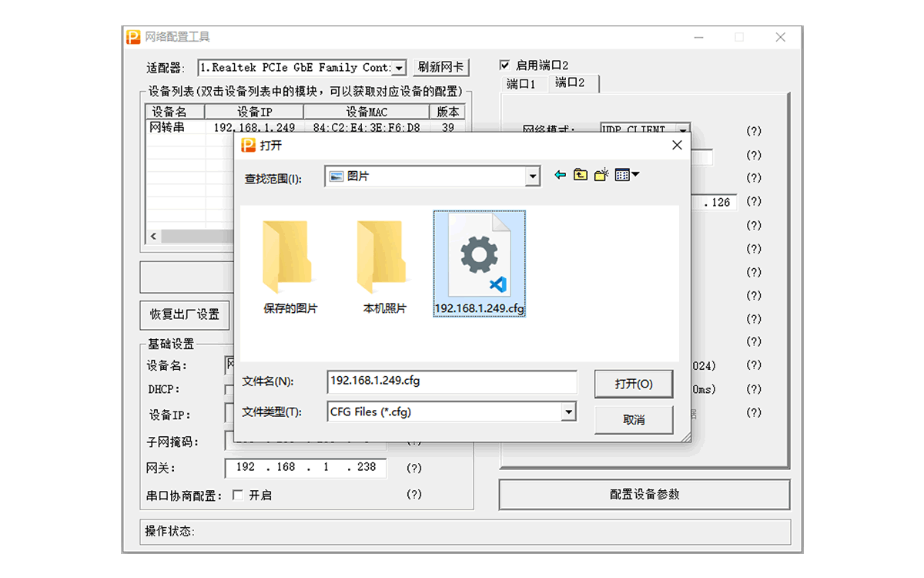Click the device list left scroll arrow
This screenshot has height=578, width=924.
click(x=153, y=236)
